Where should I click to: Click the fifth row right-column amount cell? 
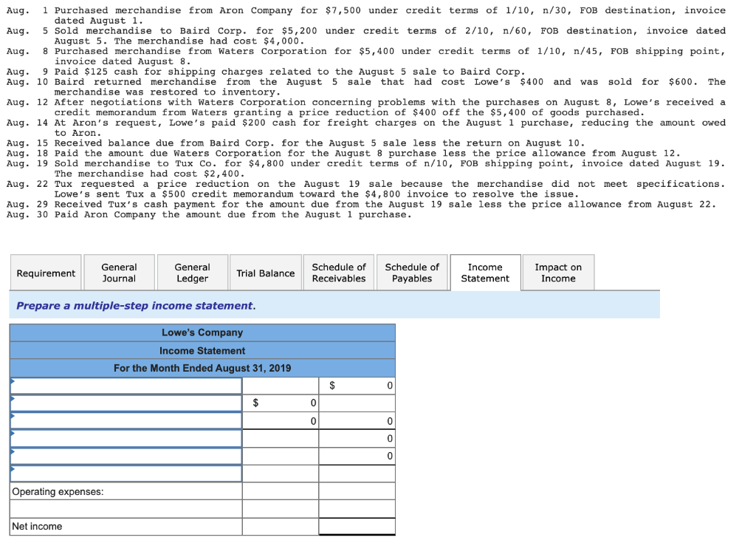point(357,456)
